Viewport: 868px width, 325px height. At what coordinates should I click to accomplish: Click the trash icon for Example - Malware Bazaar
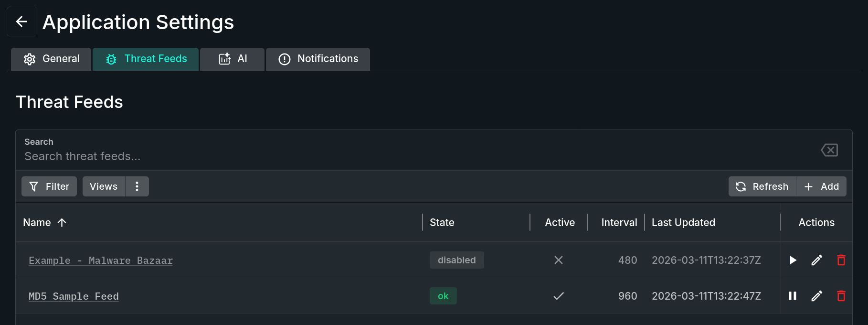841,260
